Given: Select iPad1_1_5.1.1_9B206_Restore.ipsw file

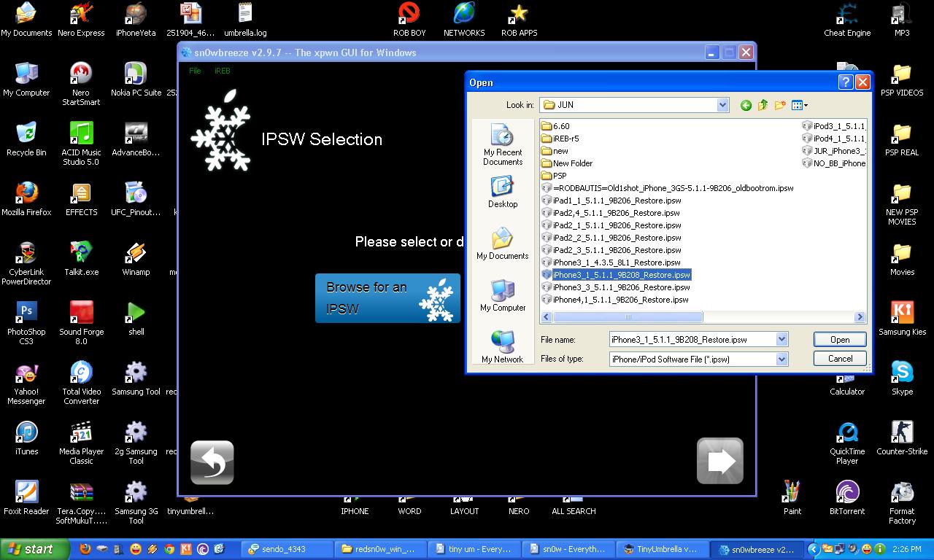Looking at the screenshot, I should (x=611, y=201).
